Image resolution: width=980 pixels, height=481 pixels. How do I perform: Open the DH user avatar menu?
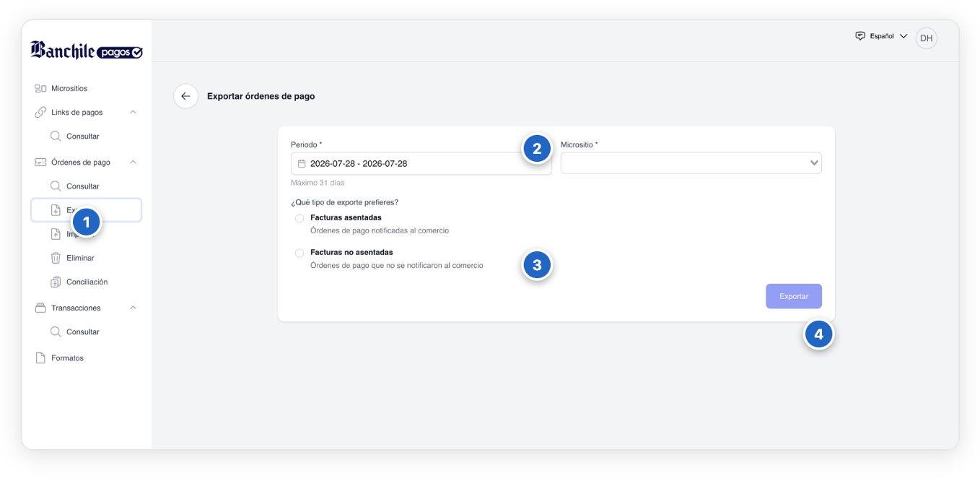coord(926,38)
